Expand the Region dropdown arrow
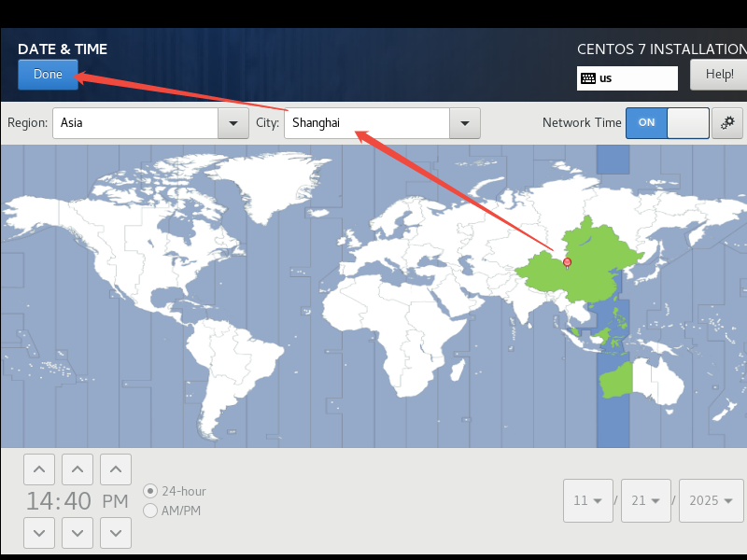747x560 pixels. (x=233, y=123)
